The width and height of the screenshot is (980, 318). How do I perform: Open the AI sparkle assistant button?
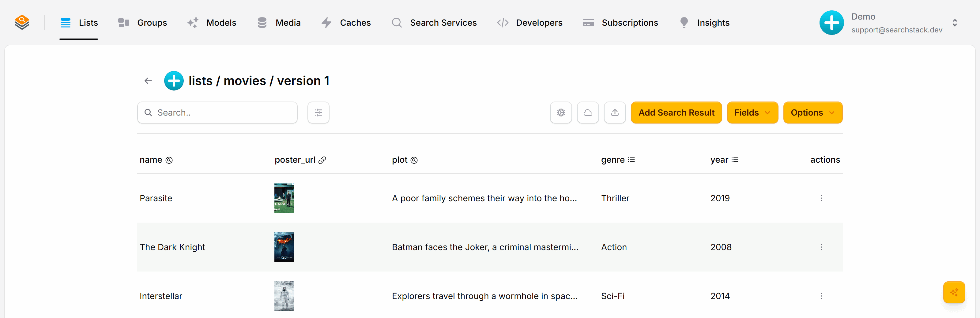point(954,292)
